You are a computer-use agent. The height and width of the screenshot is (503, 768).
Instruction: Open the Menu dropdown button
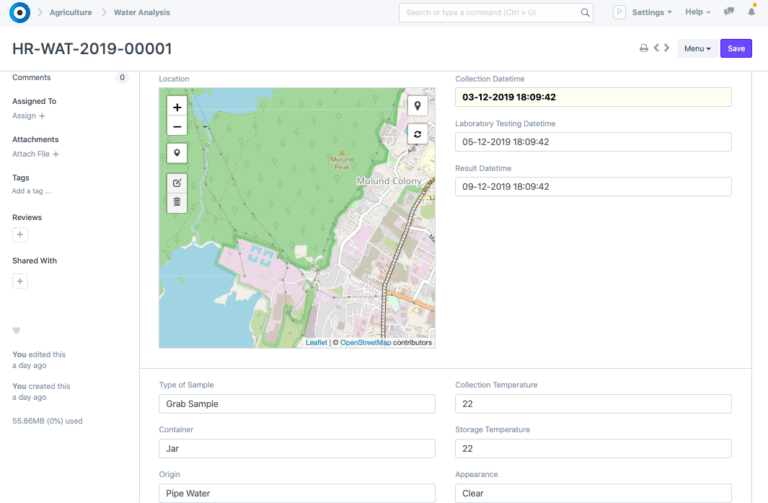click(x=696, y=48)
